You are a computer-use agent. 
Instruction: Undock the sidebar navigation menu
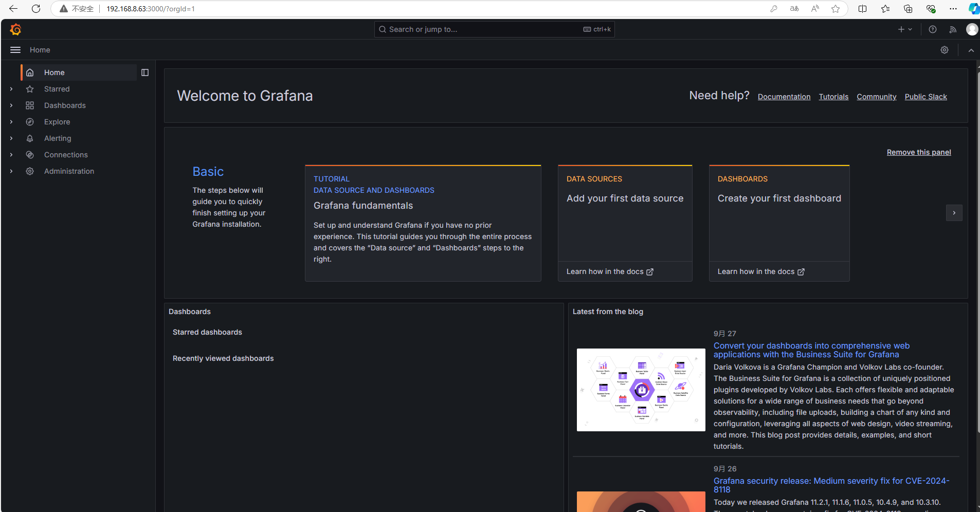coord(145,72)
